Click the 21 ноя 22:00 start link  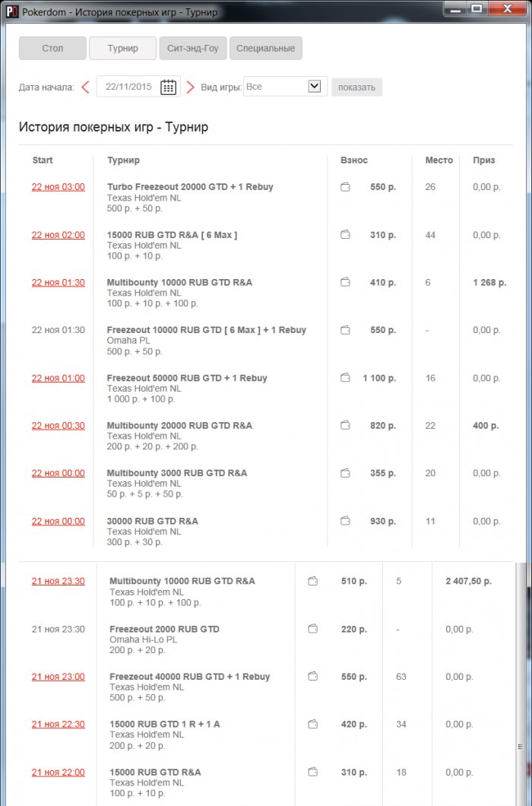coord(59,773)
